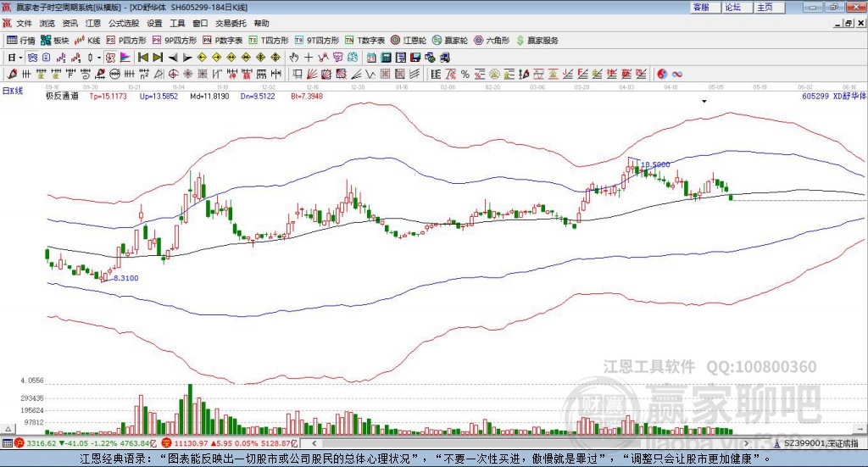Click the black left arrow icon
This screenshot has width=868, height=467.
coord(173,58)
